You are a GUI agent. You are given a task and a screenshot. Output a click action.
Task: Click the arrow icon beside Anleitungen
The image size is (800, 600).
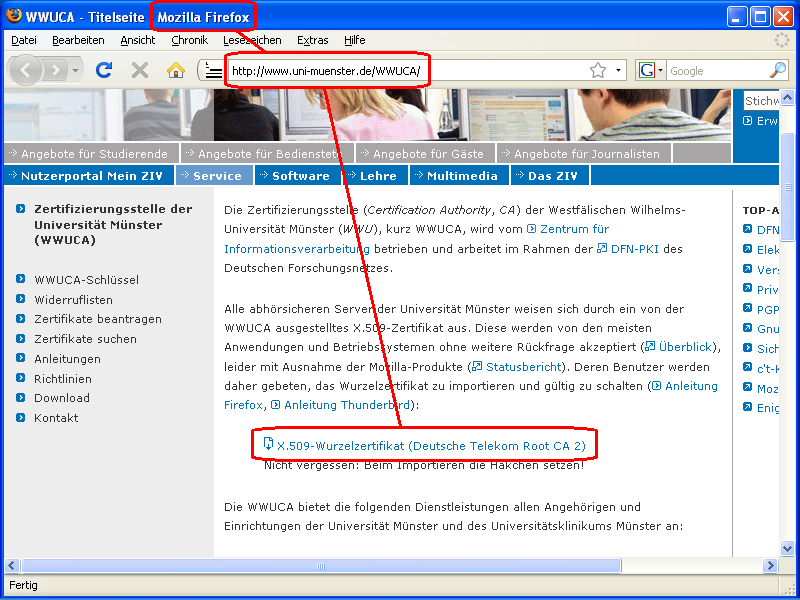click(22, 358)
